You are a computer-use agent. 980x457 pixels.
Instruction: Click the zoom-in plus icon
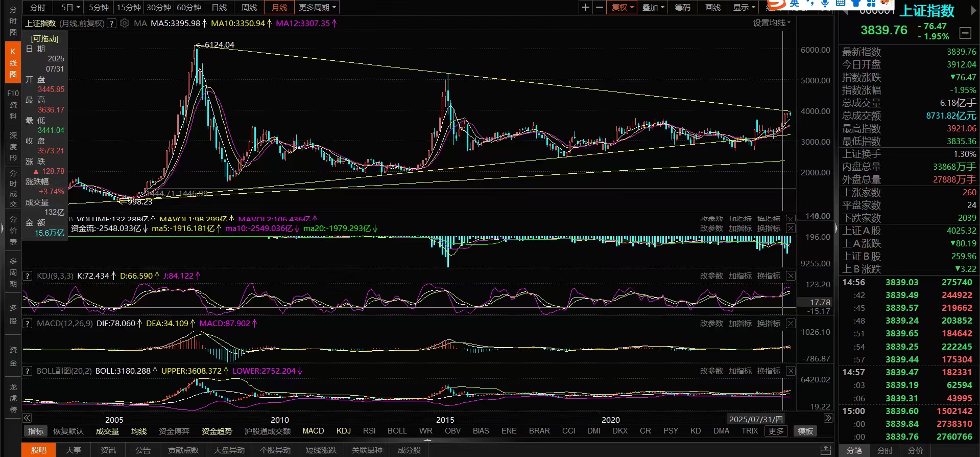(x=586, y=7)
